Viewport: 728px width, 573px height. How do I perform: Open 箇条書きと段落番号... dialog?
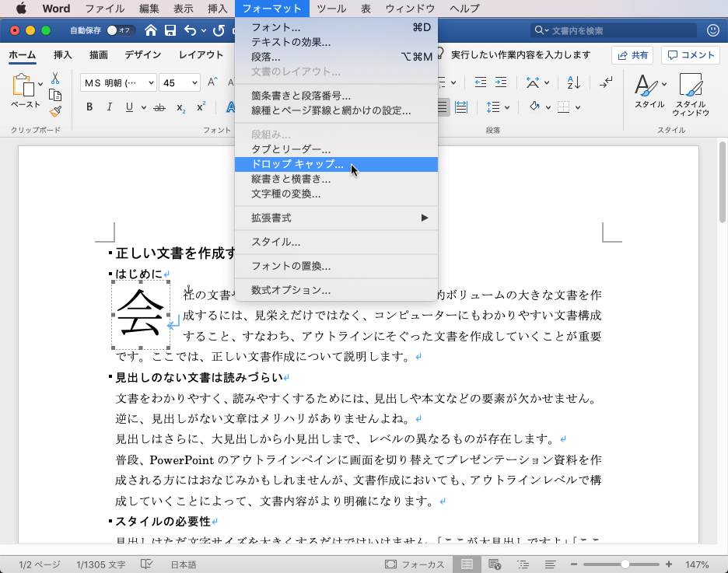click(336, 96)
